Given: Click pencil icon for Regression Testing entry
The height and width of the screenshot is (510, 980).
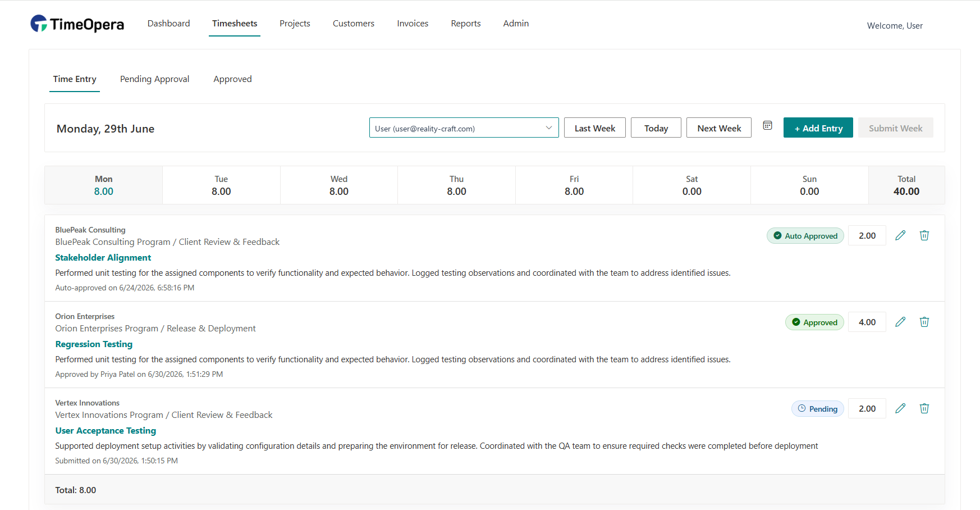Looking at the screenshot, I should click(x=900, y=322).
